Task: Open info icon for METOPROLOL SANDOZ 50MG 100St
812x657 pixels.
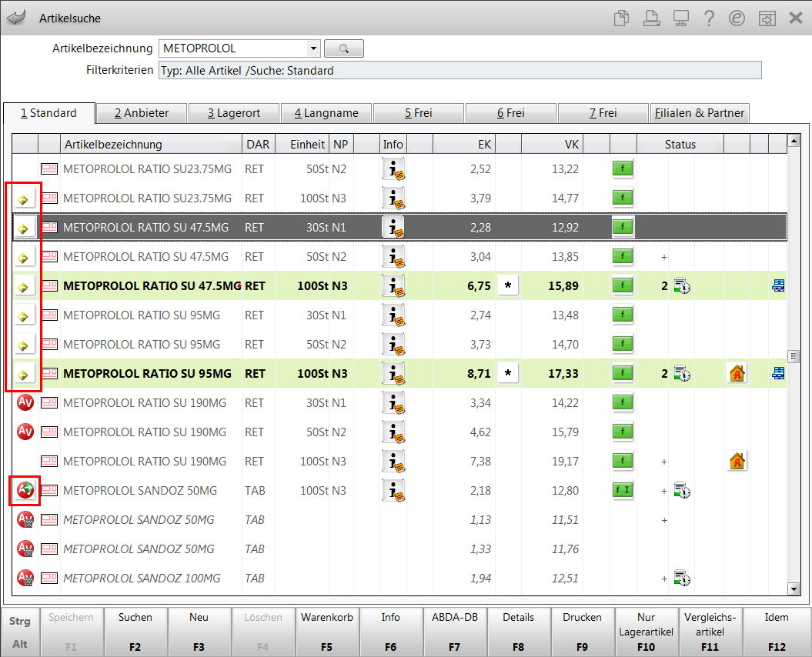Action: pos(393,490)
